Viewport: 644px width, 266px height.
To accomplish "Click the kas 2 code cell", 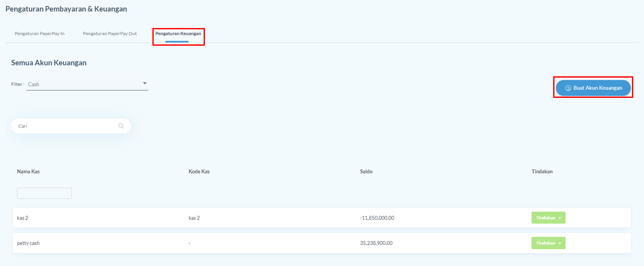I will (194, 218).
